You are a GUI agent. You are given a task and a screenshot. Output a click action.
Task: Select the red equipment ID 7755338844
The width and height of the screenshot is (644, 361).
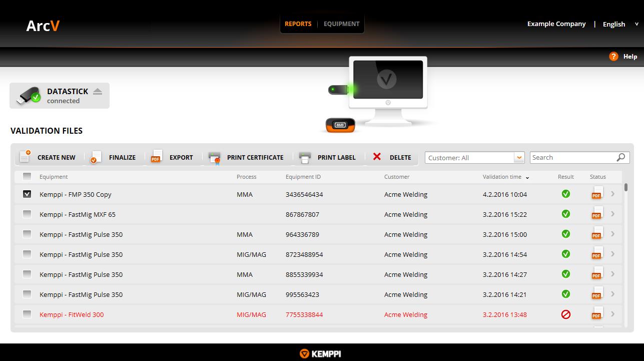point(304,314)
